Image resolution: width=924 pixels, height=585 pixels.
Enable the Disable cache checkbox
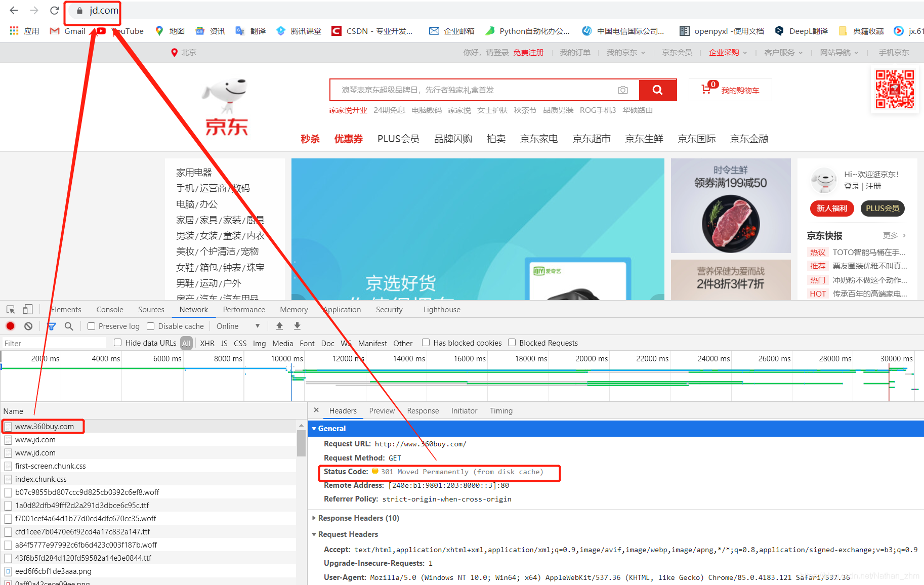click(x=151, y=326)
